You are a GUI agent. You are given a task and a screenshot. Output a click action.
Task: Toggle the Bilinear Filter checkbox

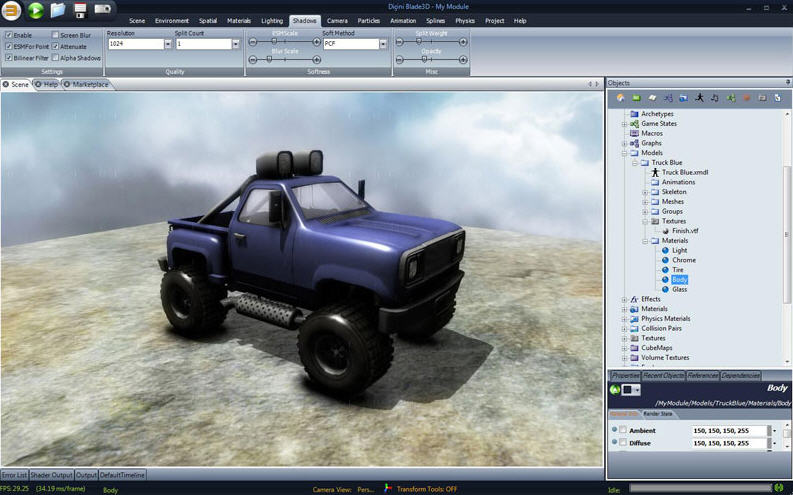click(9, 58)
